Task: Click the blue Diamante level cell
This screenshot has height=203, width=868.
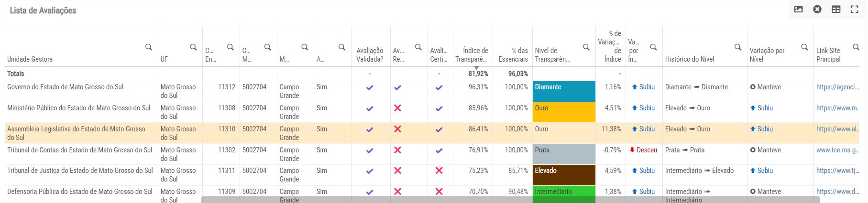Action: click(x=563, y=91)
